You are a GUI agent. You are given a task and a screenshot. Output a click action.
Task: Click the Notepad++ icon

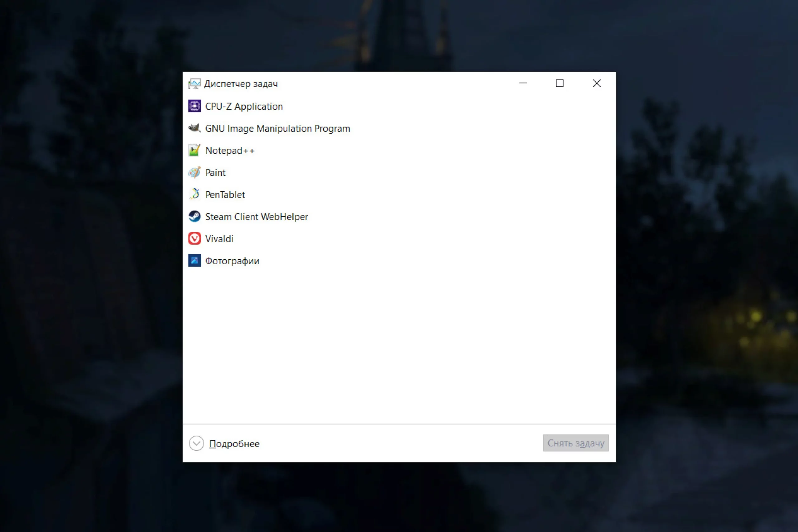click(x=195, y=150)
